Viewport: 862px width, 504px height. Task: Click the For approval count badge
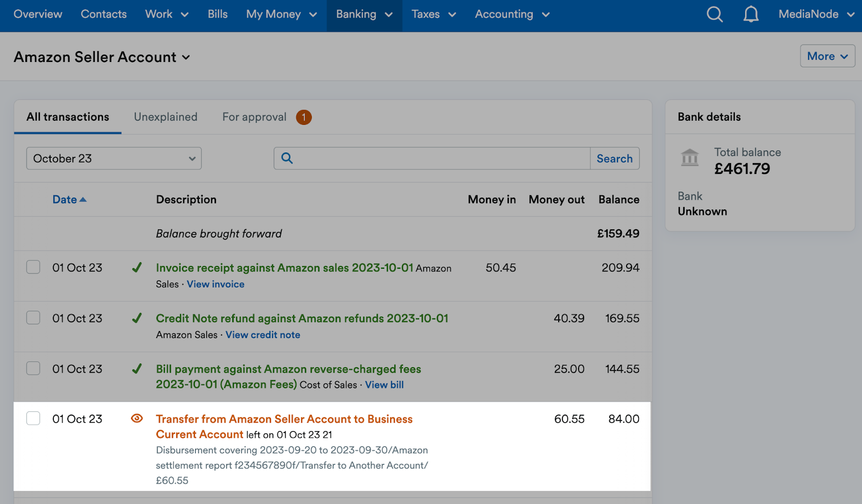coord(304,117)
